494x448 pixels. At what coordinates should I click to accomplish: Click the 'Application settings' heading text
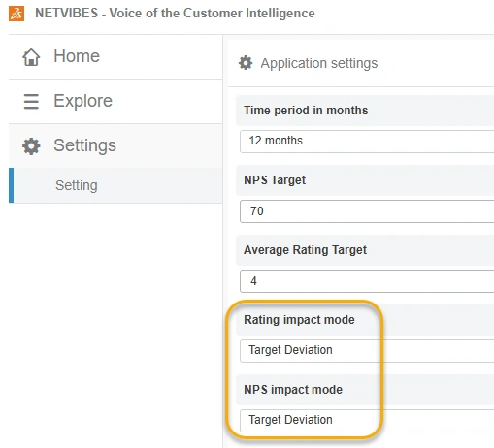[x=319, y=63]
